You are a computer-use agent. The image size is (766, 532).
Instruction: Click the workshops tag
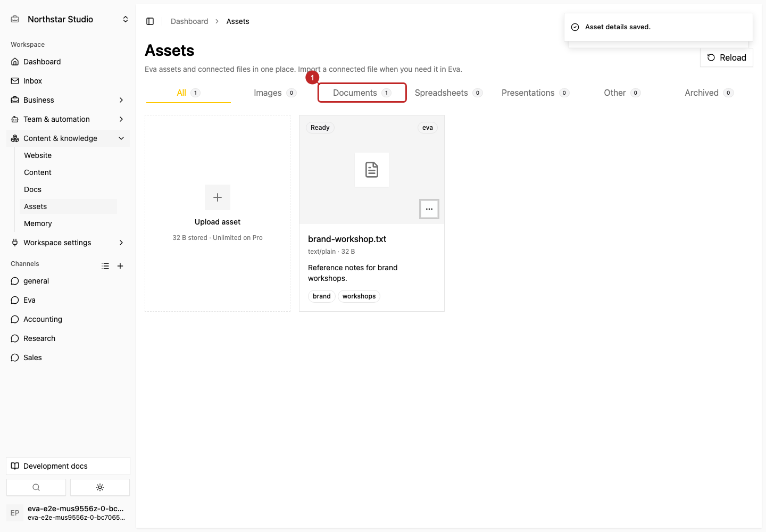point(359,296)
